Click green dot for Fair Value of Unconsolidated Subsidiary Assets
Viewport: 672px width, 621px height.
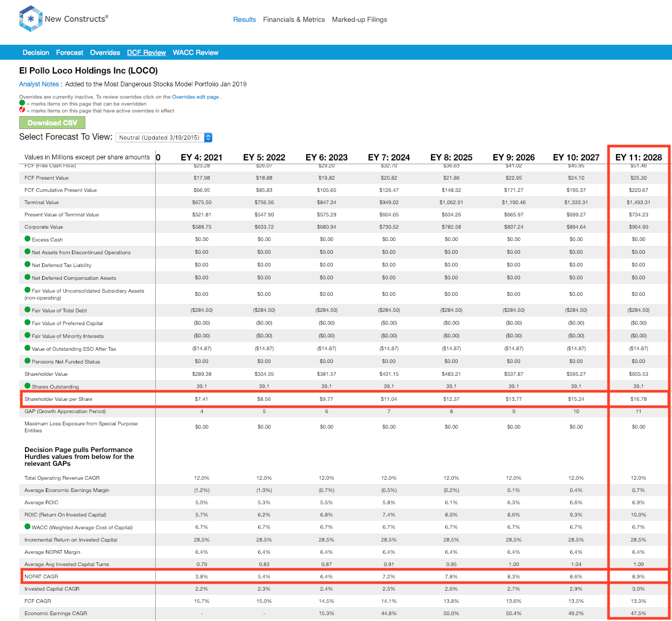tap(28, 290)
